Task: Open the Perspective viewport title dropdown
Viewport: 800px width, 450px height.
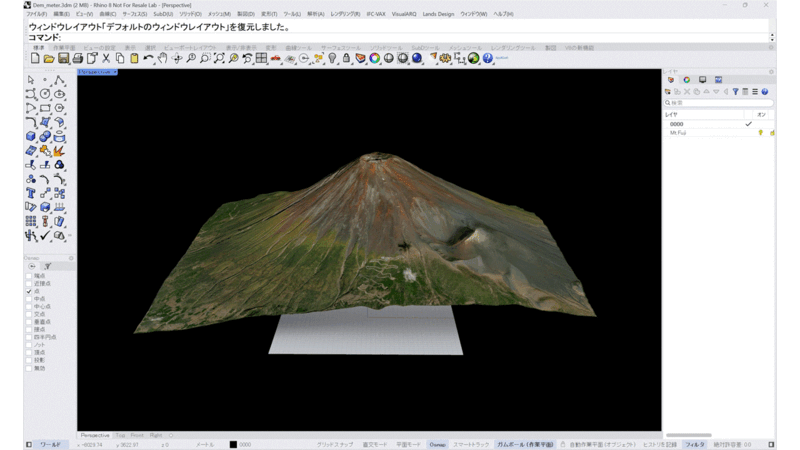Action: (115, 72)
